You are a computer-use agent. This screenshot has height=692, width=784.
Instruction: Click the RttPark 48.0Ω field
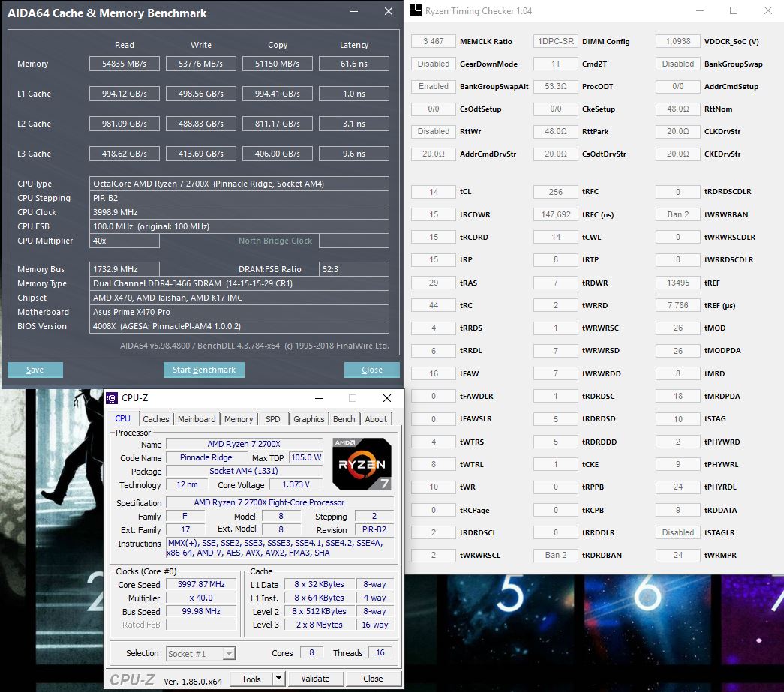[x=555, y=131]
